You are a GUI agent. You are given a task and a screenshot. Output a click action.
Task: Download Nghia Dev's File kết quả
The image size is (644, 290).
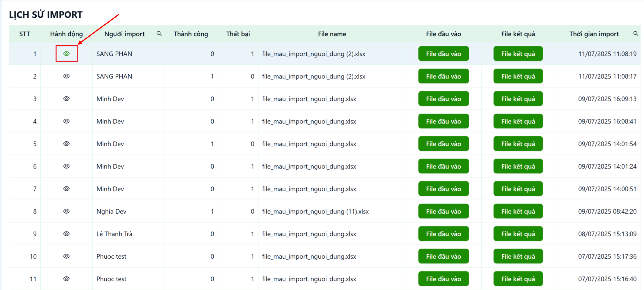[518, 211]
